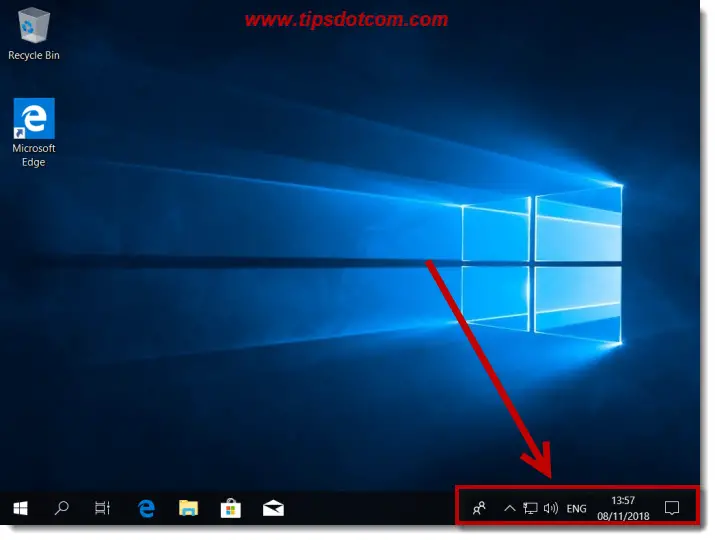This screenshot has height=540, width=715.
Task: Select the Recycle Bin desktop icon
Action: tap(34, 34)
